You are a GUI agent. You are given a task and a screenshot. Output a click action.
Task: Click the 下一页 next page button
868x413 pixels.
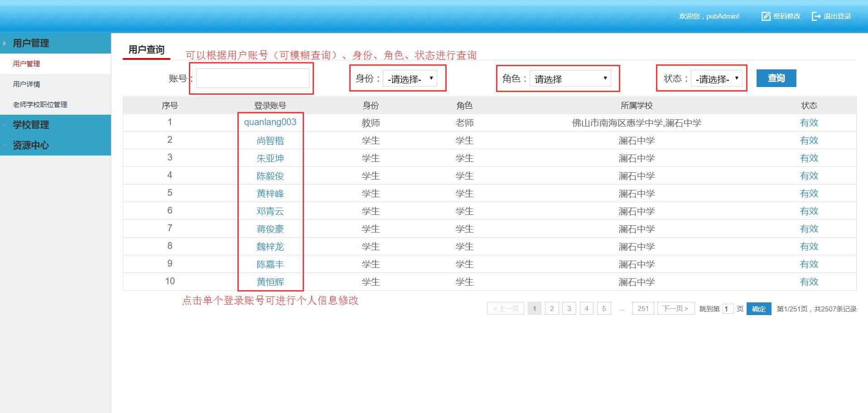click(675, 309)
